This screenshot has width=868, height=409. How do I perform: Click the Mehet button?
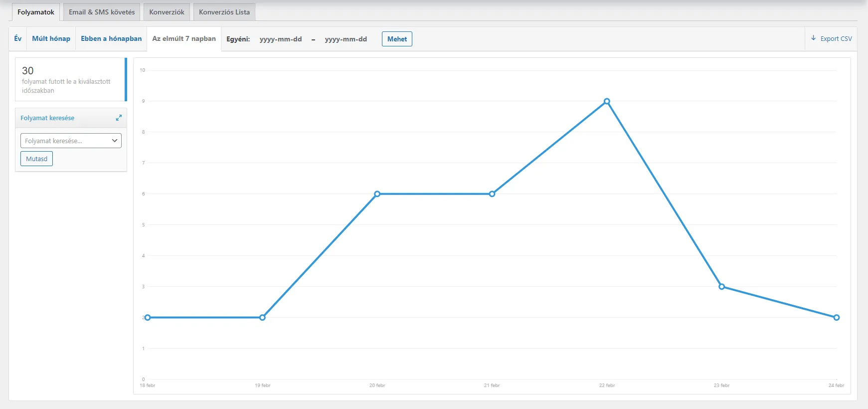(397, 39)
